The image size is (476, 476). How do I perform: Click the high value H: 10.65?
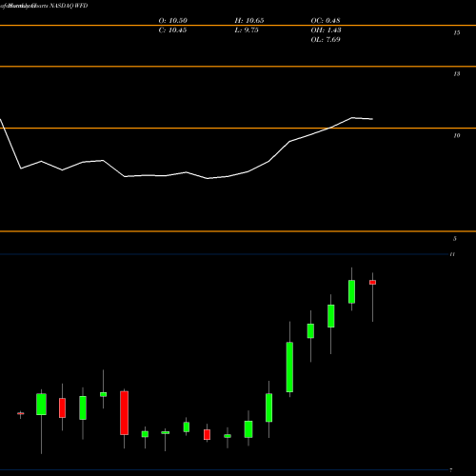[249, 21]
